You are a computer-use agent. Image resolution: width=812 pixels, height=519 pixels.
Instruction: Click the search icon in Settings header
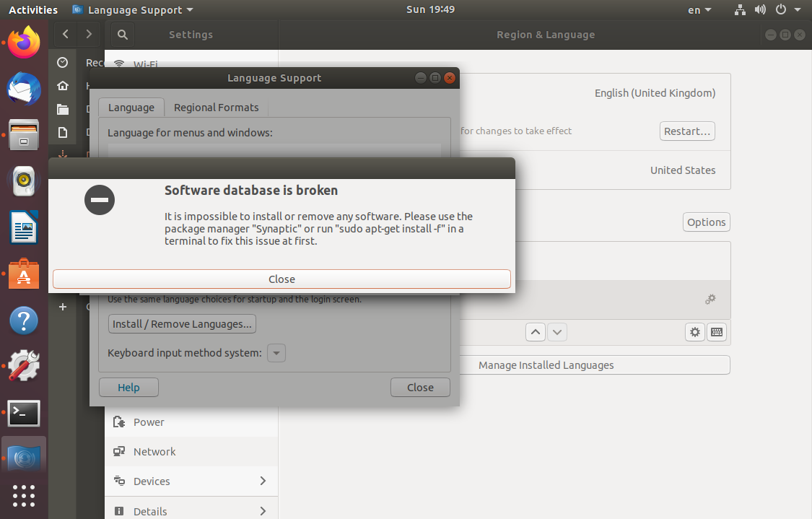[123, 35]
